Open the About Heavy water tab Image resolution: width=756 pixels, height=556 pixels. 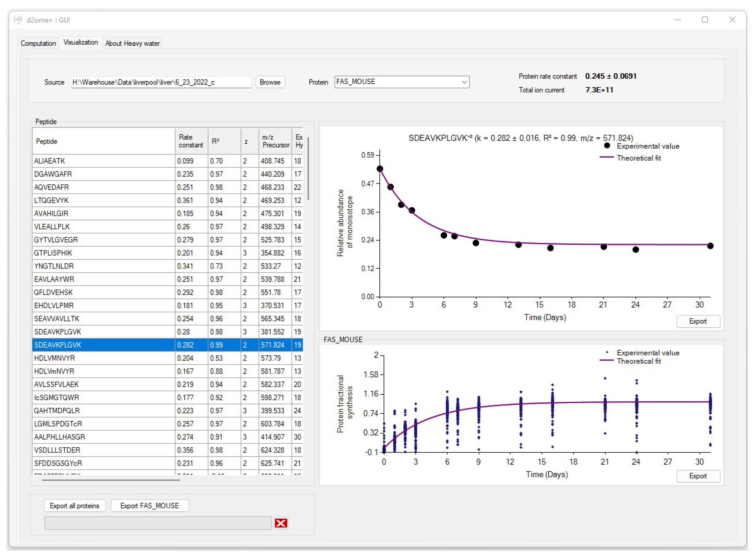132,43
